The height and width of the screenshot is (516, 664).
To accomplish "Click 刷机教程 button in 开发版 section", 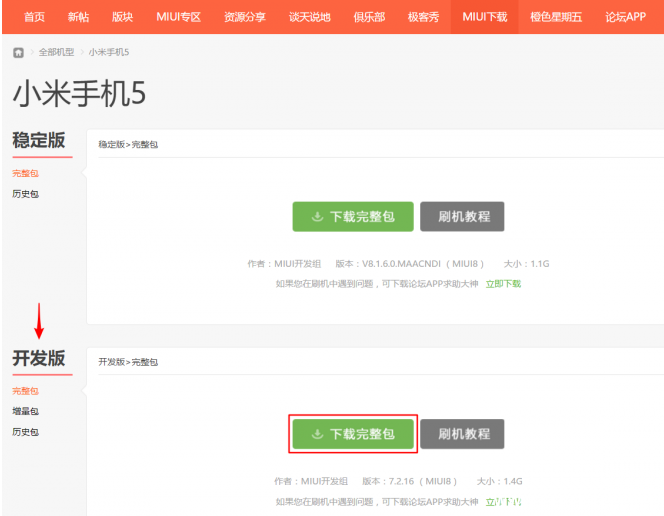I will pos(462,434).
